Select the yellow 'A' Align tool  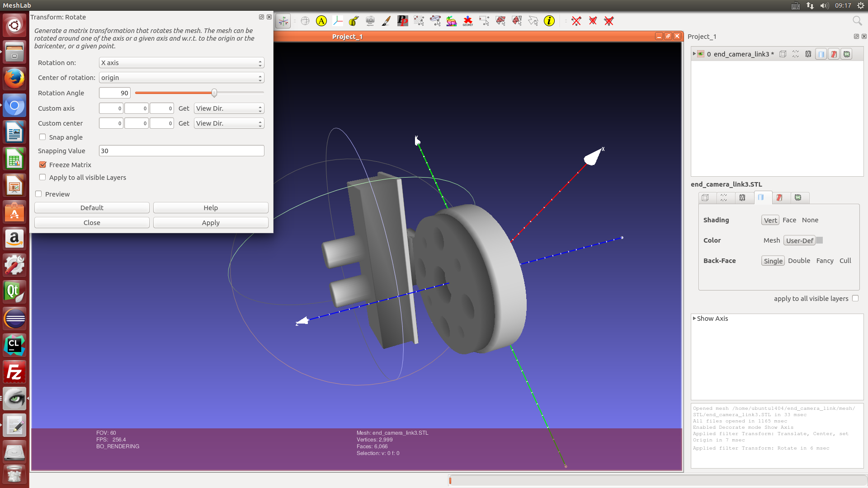[321, 21]
